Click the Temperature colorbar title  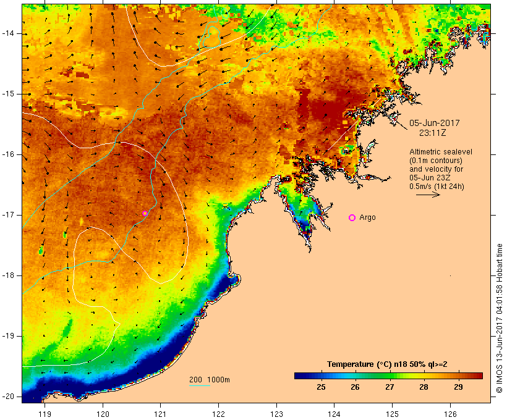[387, 364]
